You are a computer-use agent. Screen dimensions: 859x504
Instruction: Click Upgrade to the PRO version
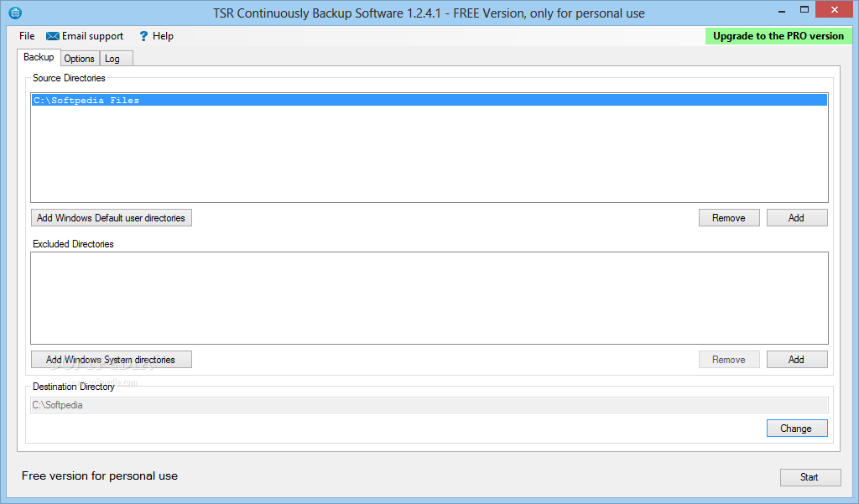coord(778,36)
